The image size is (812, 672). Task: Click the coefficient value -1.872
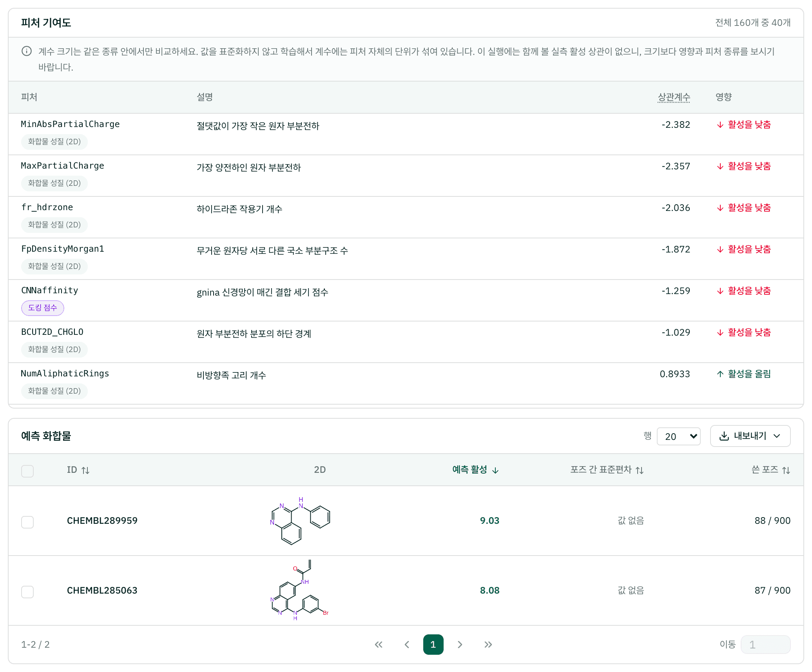676,249
